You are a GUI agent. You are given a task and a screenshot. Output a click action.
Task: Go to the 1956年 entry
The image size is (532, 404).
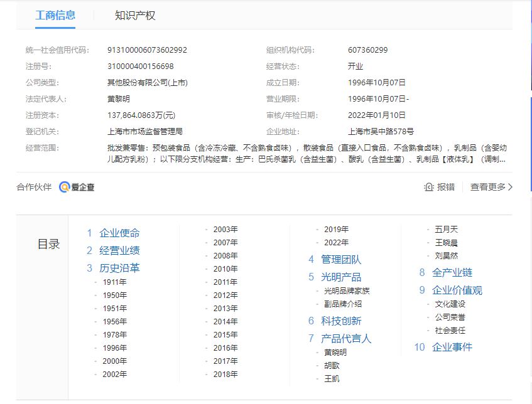[x=115, y=322]
